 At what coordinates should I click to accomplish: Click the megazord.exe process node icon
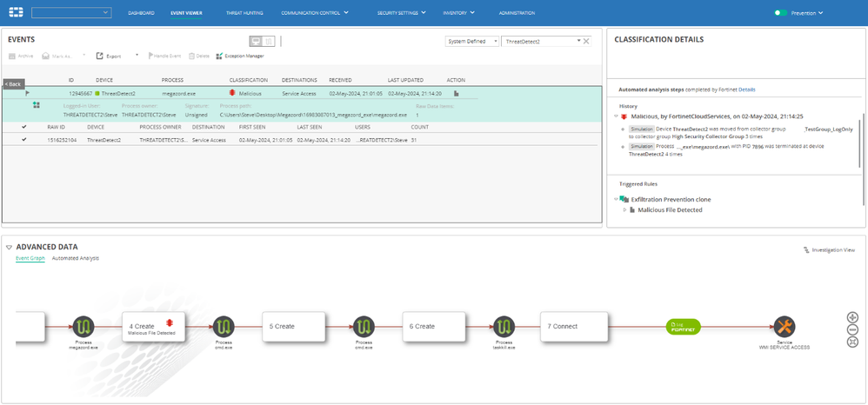pyautogui.click(x=83, y=327)
